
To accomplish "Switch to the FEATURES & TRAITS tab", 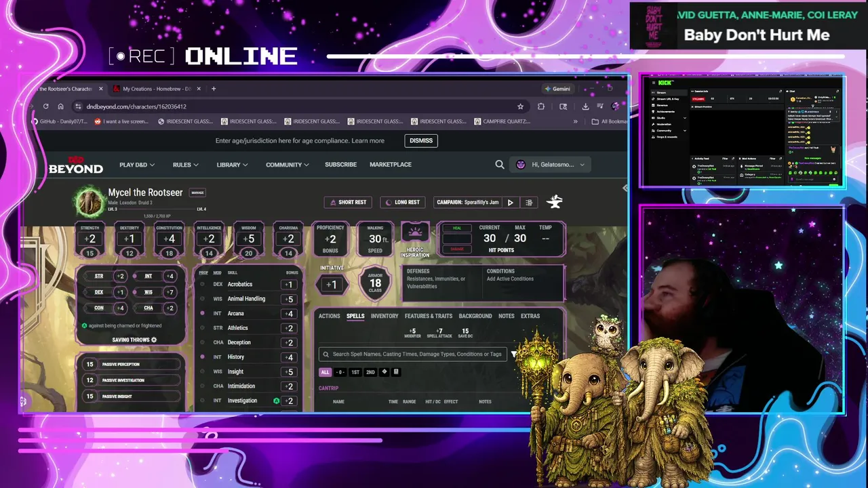I will point(429,316).
